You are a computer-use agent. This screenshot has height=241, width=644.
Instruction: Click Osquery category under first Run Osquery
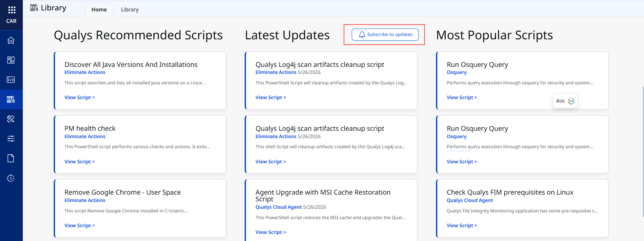(x=456, y=72)
